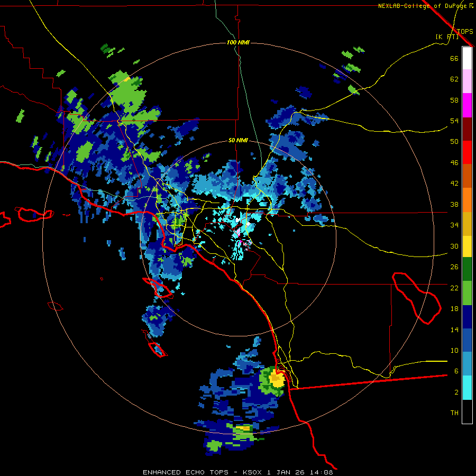The image size is (476, 476).
Task: Click the '34' legend value
Action: coord(454,225)
